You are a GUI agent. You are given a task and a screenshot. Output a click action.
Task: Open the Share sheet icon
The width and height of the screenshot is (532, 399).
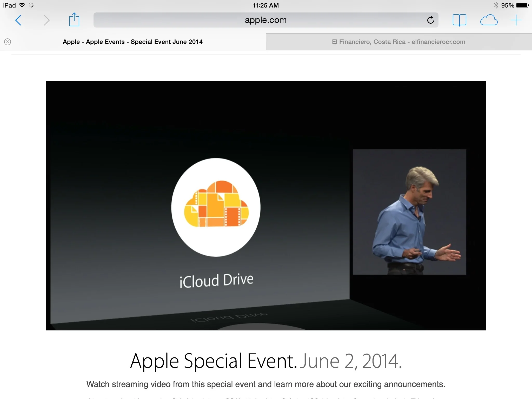coord(74,19)
